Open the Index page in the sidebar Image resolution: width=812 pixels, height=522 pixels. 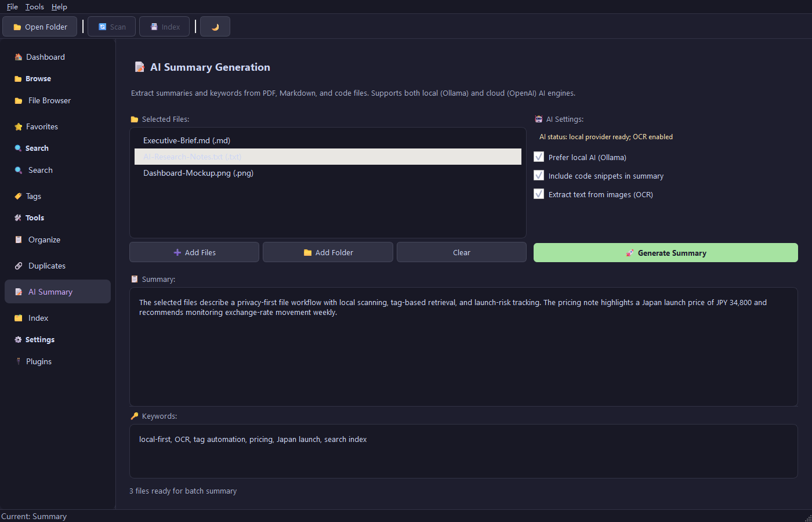57,318
